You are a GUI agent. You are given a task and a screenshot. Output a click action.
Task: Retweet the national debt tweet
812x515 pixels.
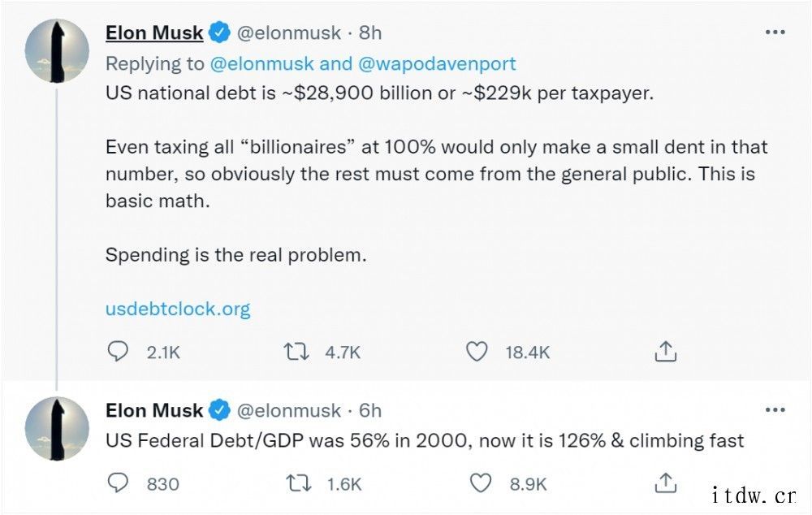click(296, 352)
